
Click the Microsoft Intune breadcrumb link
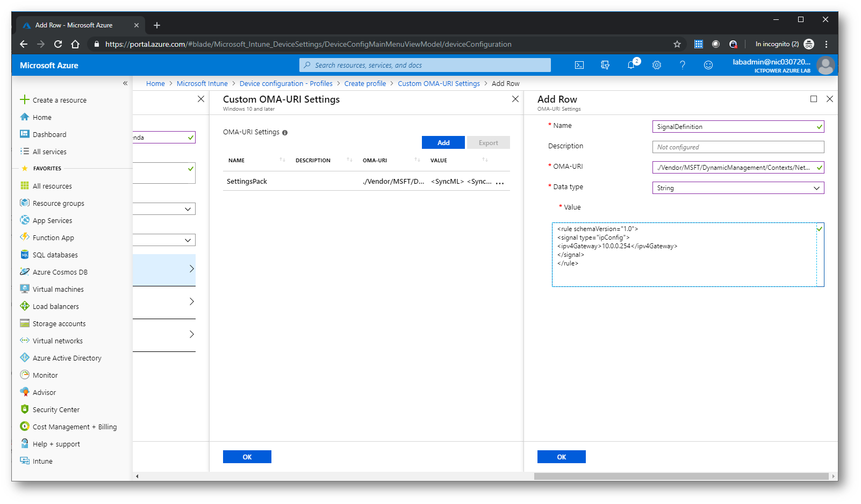point(202,83)
